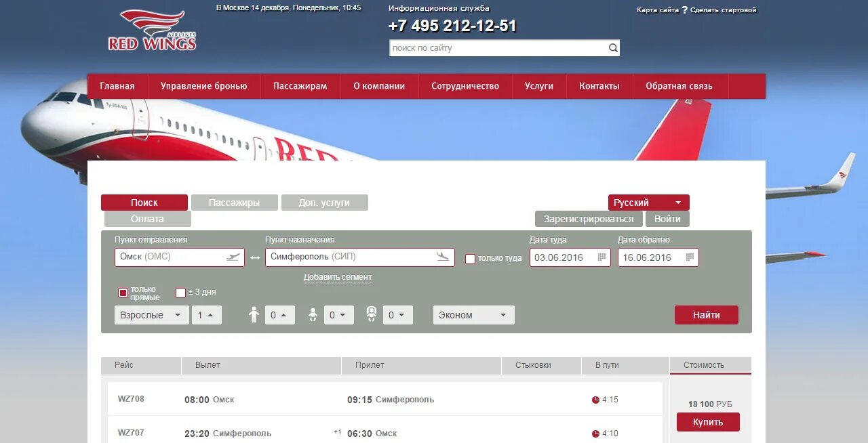Click departure time 08:00 Омск
The height and width of the screenshot is (443, 868).
(210, 400)
